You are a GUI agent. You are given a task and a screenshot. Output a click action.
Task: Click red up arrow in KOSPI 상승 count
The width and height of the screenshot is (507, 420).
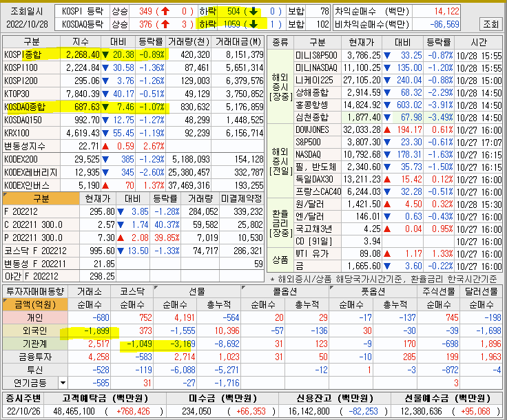tap(165, 11)
